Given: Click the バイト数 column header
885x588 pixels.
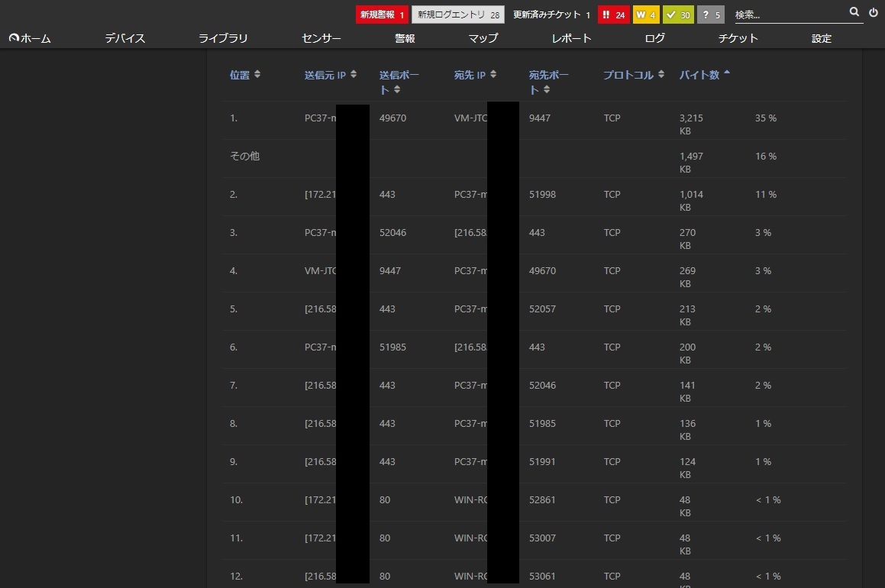Looking at the screenshot, I should pos(699,75).
